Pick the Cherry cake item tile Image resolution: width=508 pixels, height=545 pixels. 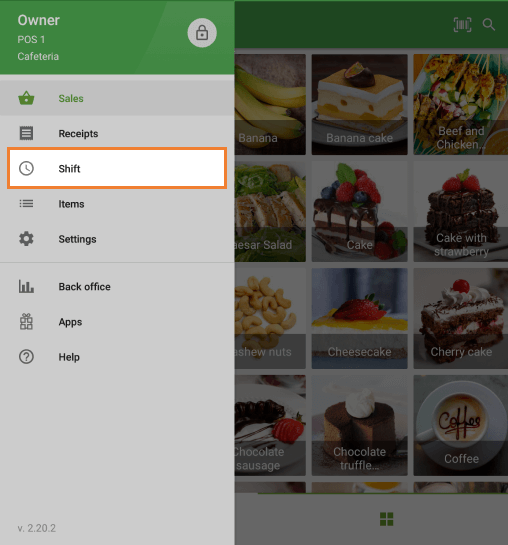[x=461, y=318]
